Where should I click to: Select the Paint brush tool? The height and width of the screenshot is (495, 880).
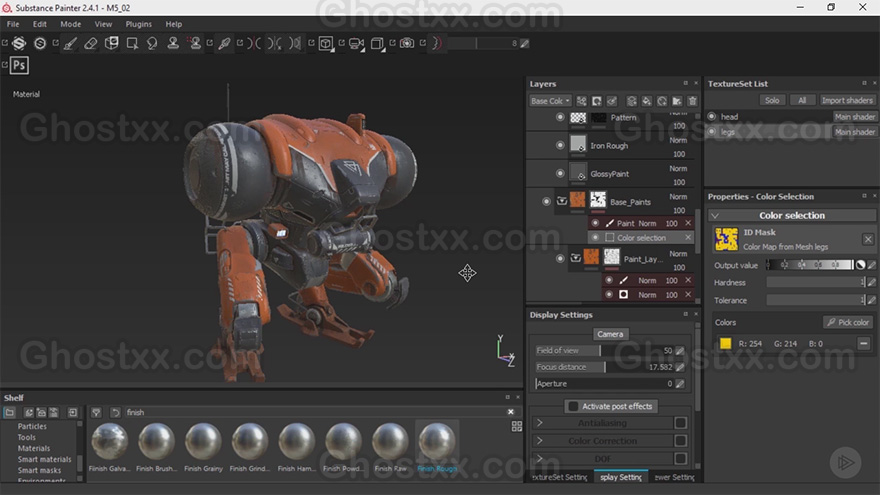coord(70,44)
